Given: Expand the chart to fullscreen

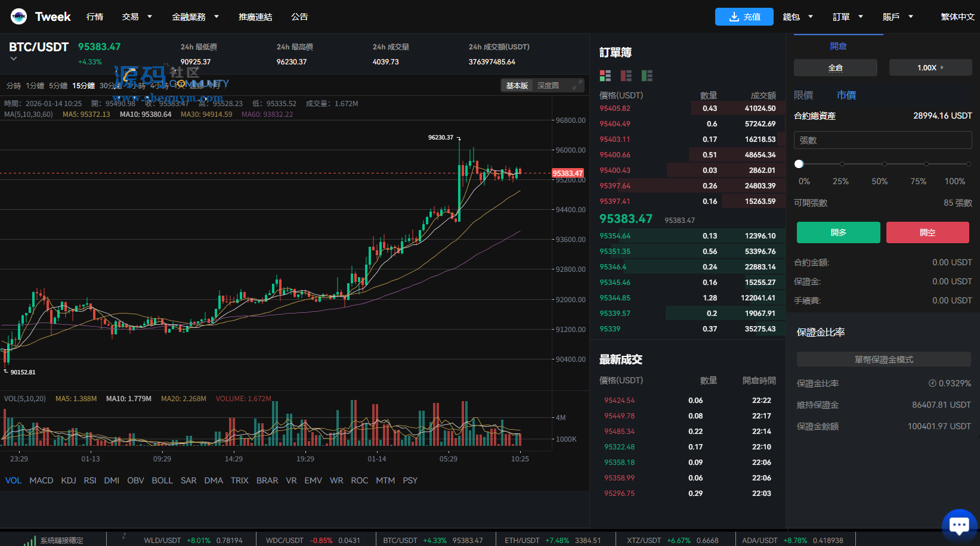Looking at the screenshot, I should tap(576, 86).
